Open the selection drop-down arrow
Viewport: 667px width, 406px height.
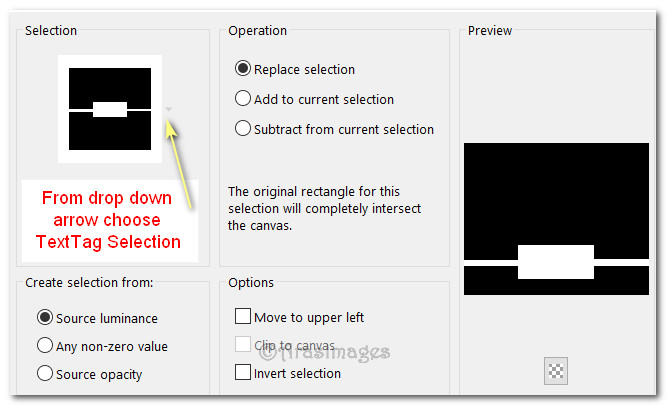coord(169,109)
